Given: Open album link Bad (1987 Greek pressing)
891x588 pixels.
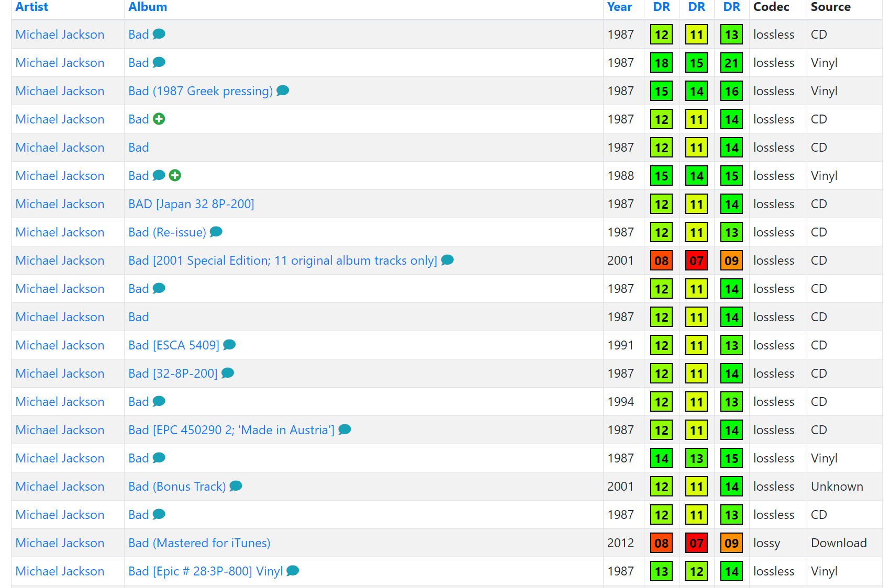Looking at the screenshot, I should 201,91.
